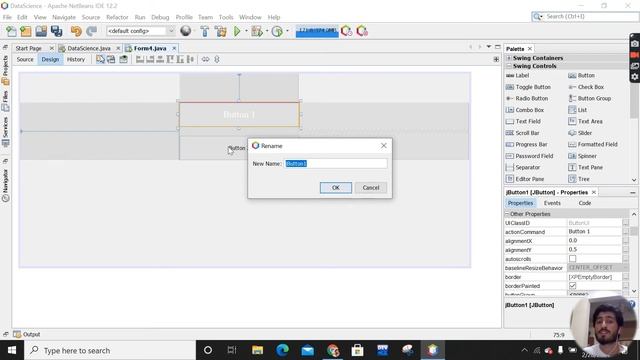Run the project with green play icon

[x=237, y=31]
